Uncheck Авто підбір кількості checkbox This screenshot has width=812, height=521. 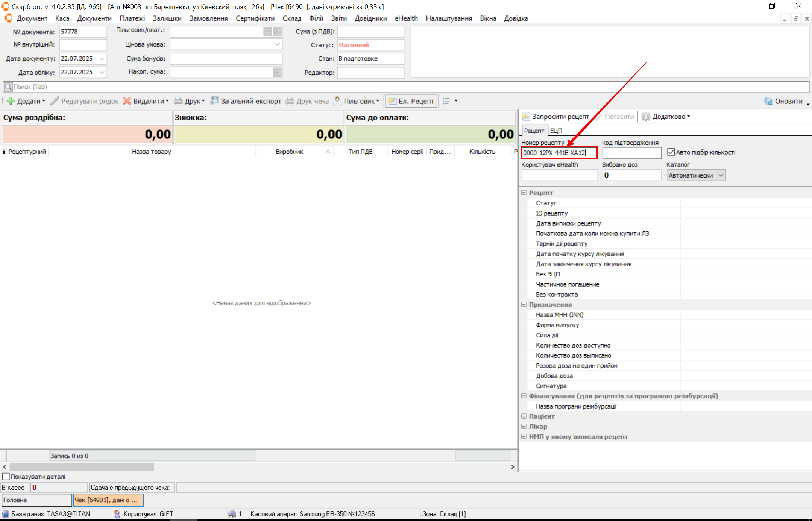671,152
